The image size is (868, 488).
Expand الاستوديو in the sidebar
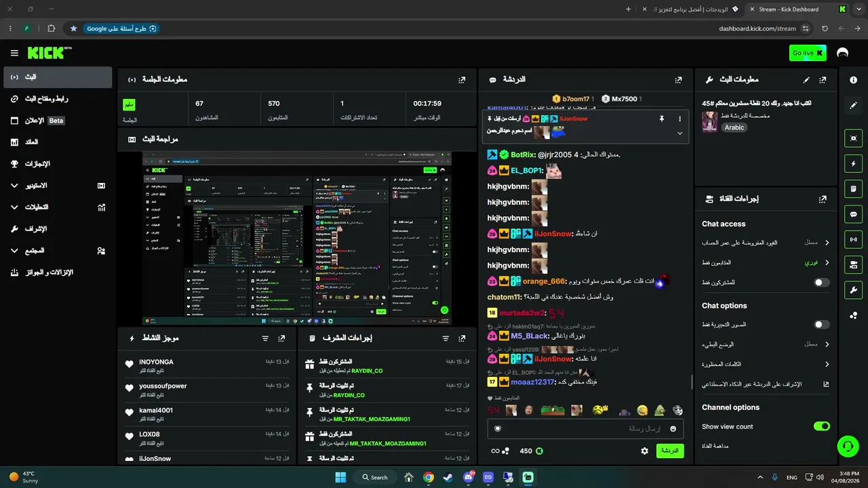click(58, 185)
